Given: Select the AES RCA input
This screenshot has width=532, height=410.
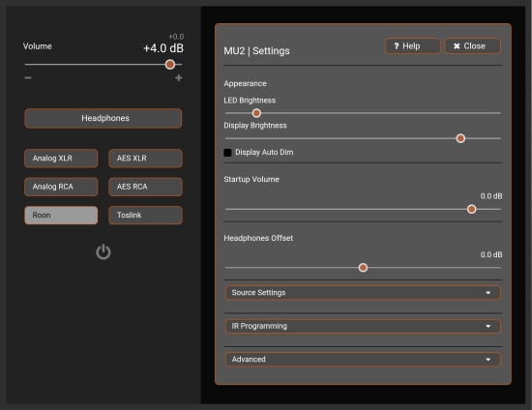Looking at the screenshot, I should [145, 187].
